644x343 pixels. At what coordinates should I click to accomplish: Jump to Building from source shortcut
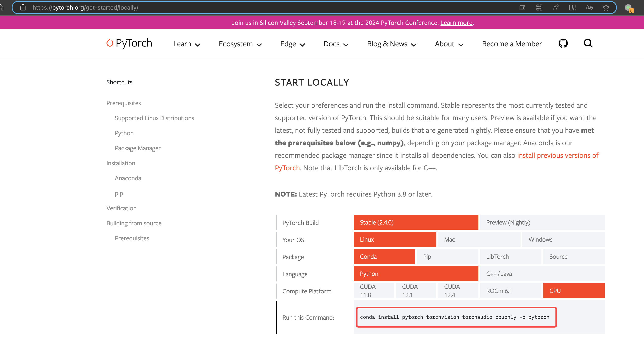point(134,223)
